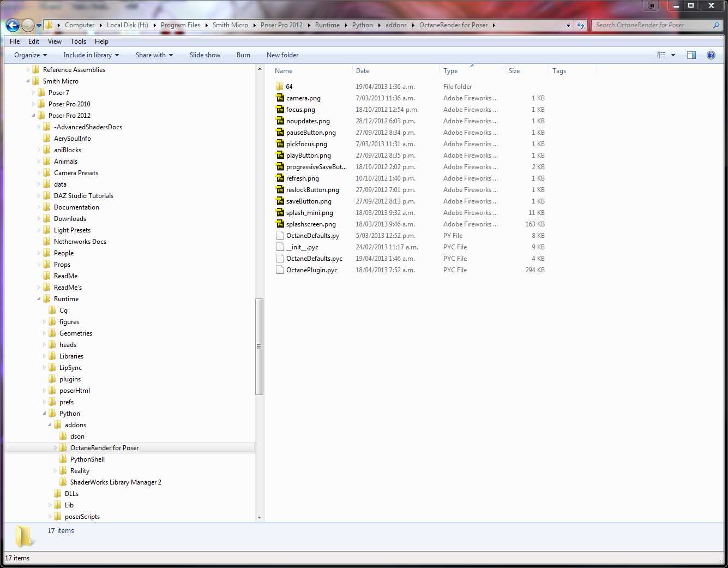The image size is (728, 568).
Task: Open the View menu
Action: [55, 41]
